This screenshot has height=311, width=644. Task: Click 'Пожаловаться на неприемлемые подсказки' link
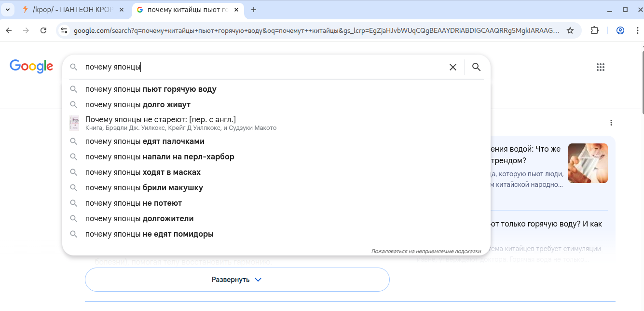(426, 251)
